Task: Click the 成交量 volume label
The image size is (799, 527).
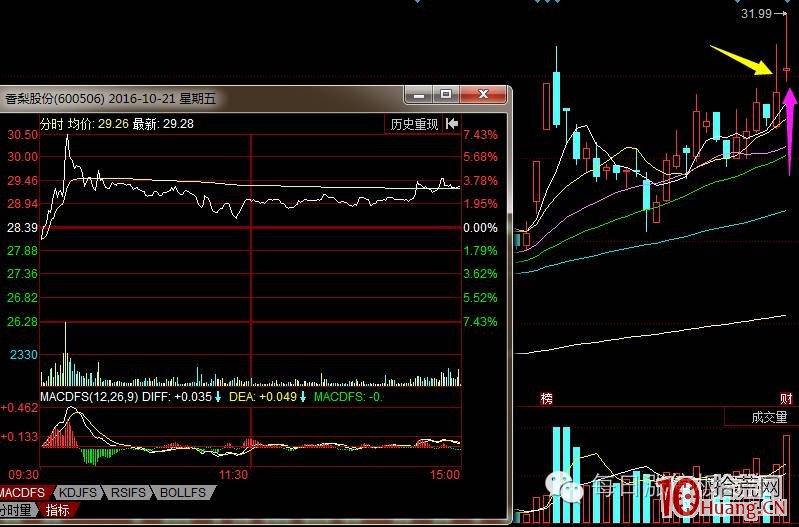Action: (x=769, y=417)
